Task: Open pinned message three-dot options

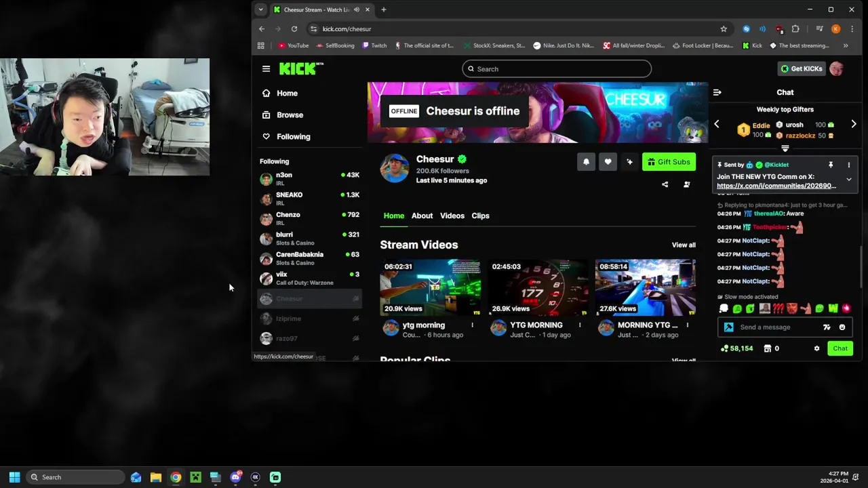Action: 848,165
